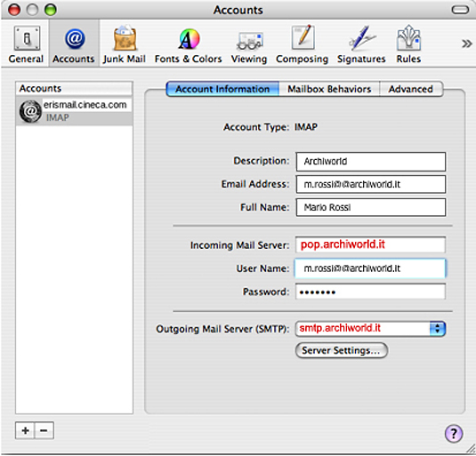Click the Server Settings button
Image resolution: width=476 pixels, height=456 pixels.
pos(342,350)
